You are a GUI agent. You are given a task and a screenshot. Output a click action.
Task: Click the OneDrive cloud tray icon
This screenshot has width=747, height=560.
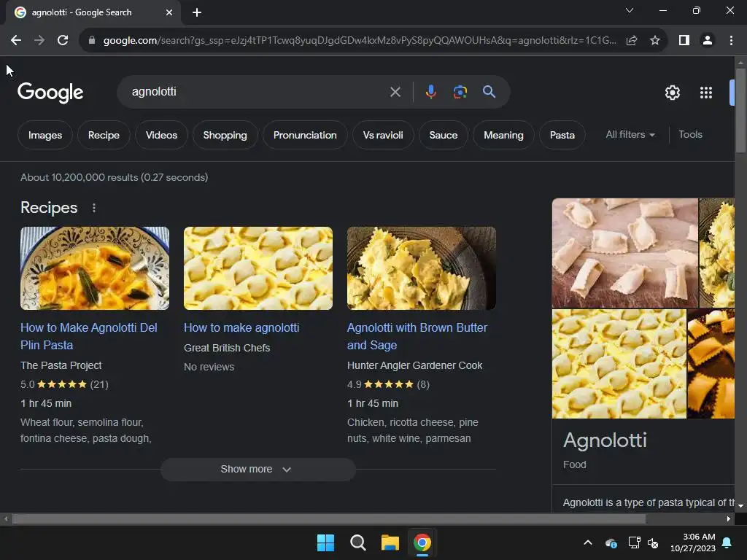pos(611,542)
